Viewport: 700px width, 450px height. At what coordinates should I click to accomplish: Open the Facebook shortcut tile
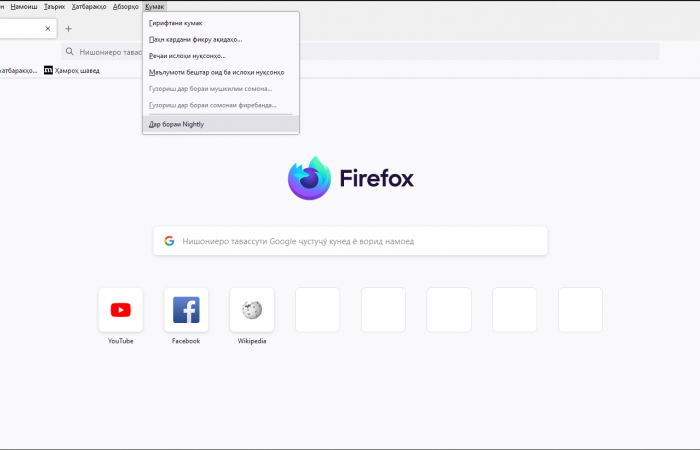click(186, 310)
